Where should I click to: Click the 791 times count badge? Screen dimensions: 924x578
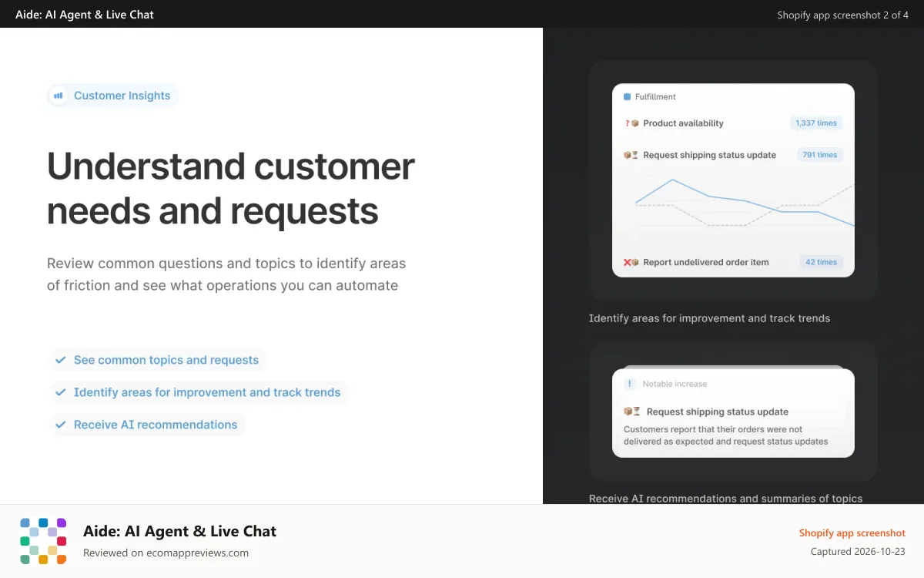tap(819, 155)
